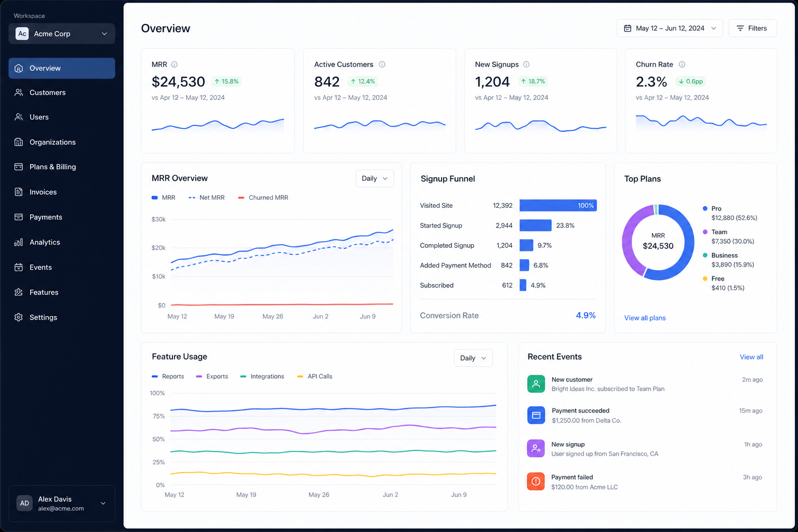The image size is (798, 532).
Task: Click the Users person icon
Action: click(19, 117)
